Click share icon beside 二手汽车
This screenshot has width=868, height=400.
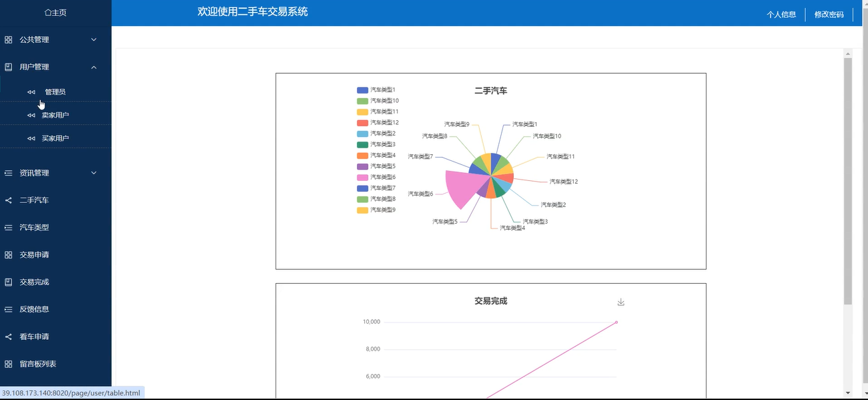pyautogui.click(x=9, y=200)
